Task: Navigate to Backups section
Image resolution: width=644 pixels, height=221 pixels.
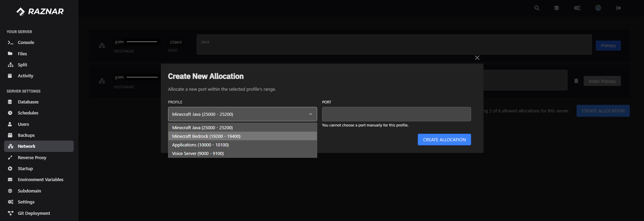Action: (x=26, y=135)
